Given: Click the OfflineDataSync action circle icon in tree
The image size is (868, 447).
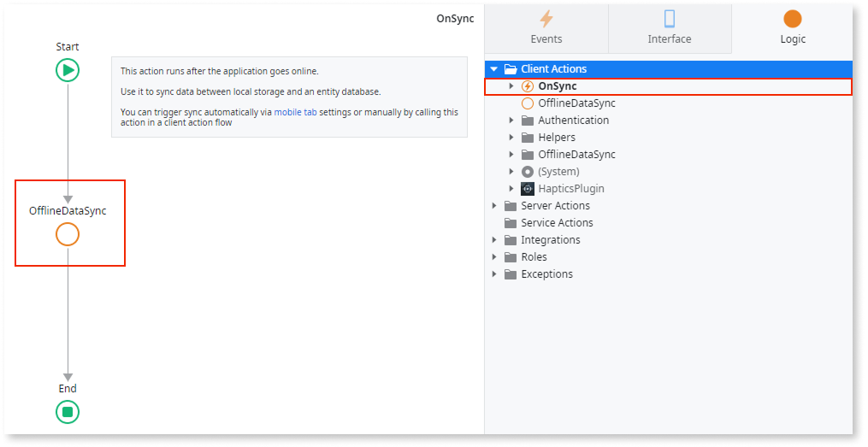Looking at the screenshot, I should coord(528,103).
